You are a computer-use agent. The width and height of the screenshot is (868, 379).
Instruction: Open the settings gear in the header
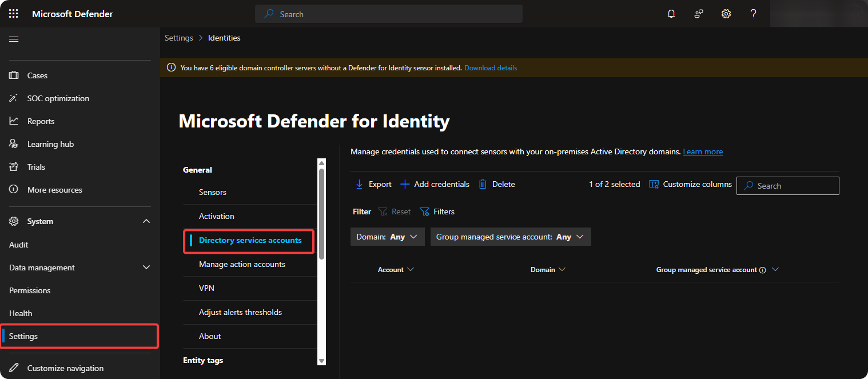726,14
